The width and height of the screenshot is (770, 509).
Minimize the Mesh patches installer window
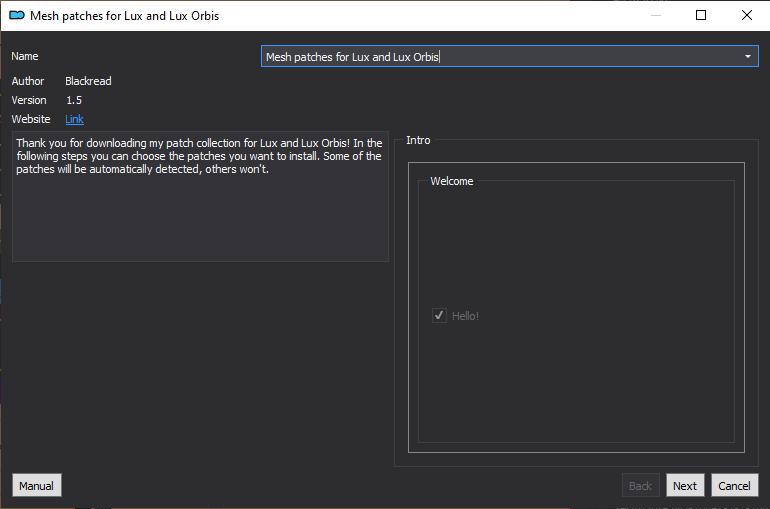point(656,15)
